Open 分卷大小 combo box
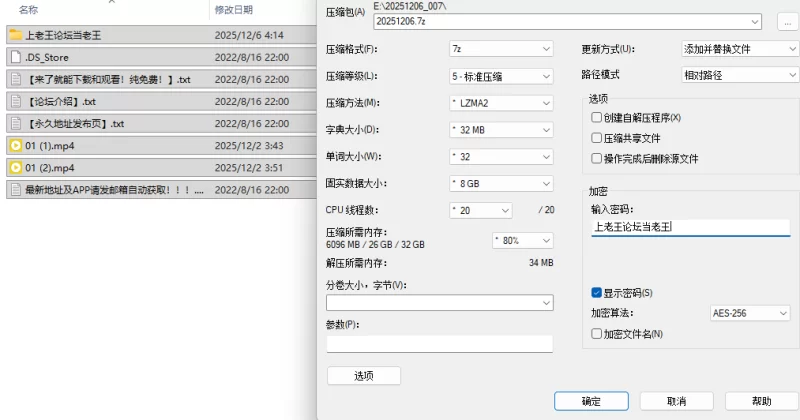This screenshot has height=420, width=800. pos(439,303)
